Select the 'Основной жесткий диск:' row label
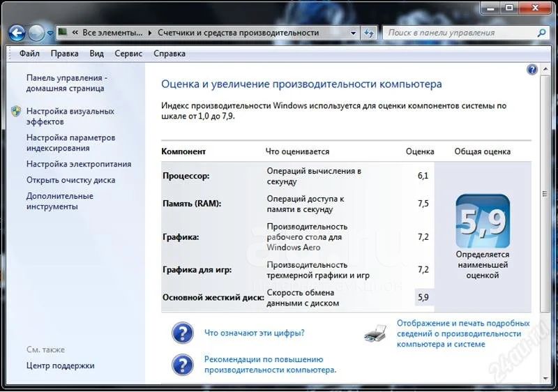558x392 pixels. tap(213, 297)
